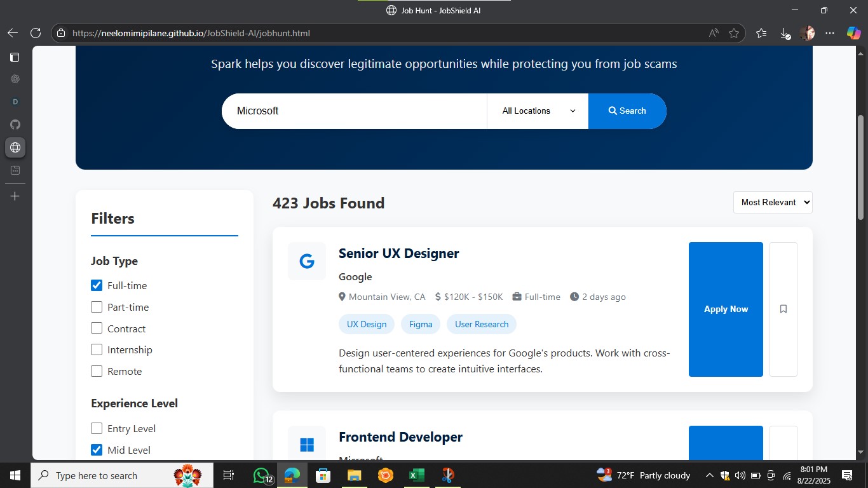
Task: Select the active Job Hunt globe tab
Action: click(15, 147)
